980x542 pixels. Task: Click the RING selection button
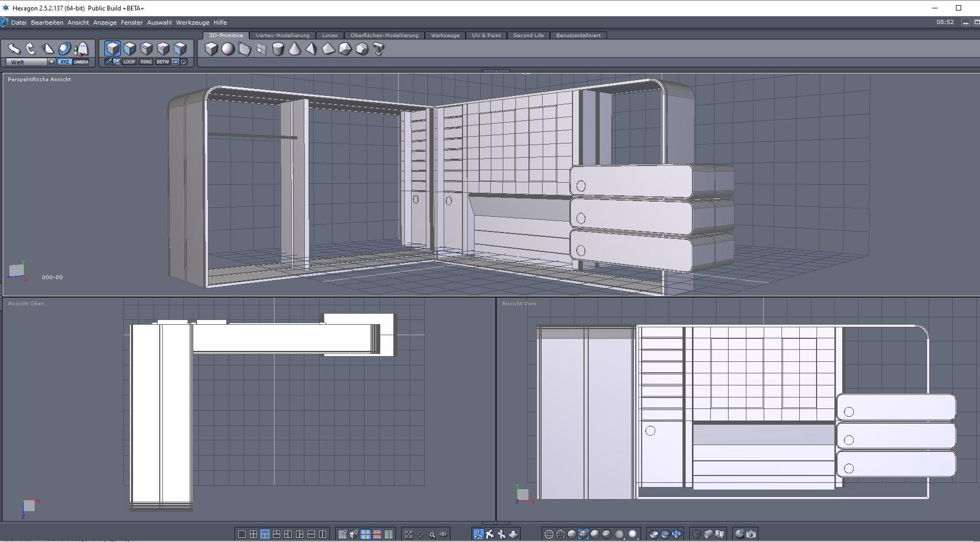pos(146,62)
